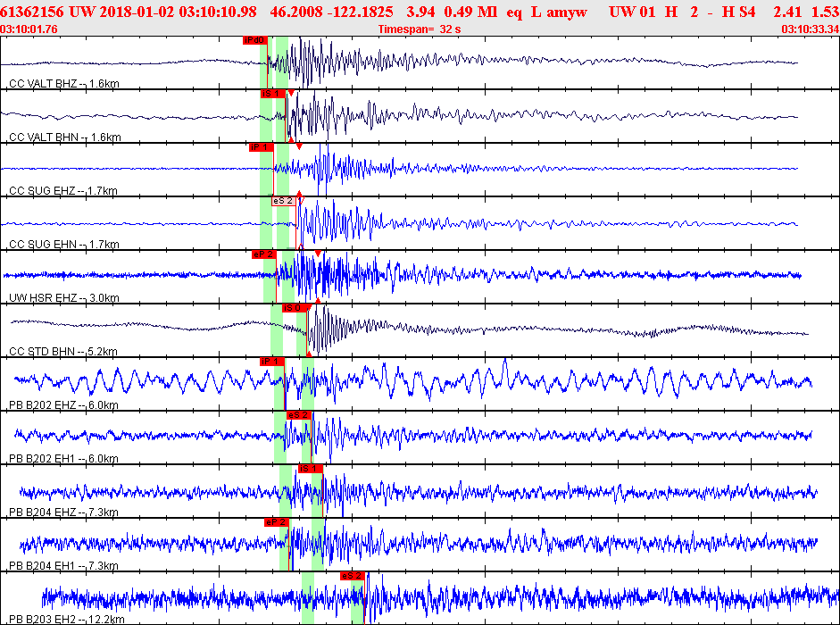Click the 'CC VALT BHN -- 1.6km' channel label
The height and width of the screenshot is (625, 840).
click(x=65, y=137)
